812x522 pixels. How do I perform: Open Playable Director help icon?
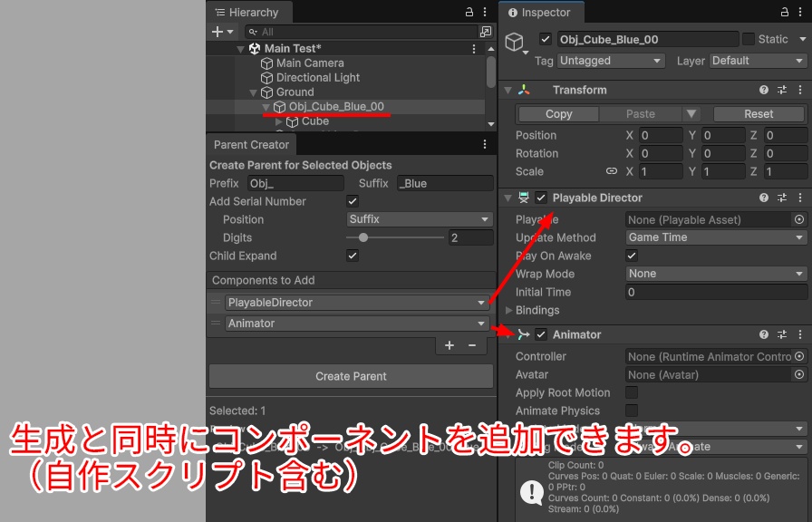pos(764,198)
